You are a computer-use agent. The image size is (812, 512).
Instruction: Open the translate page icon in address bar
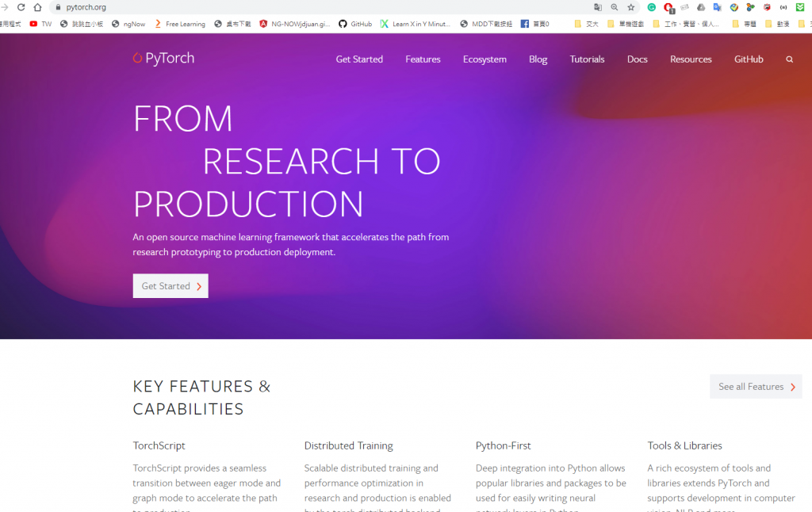[598, 7]
